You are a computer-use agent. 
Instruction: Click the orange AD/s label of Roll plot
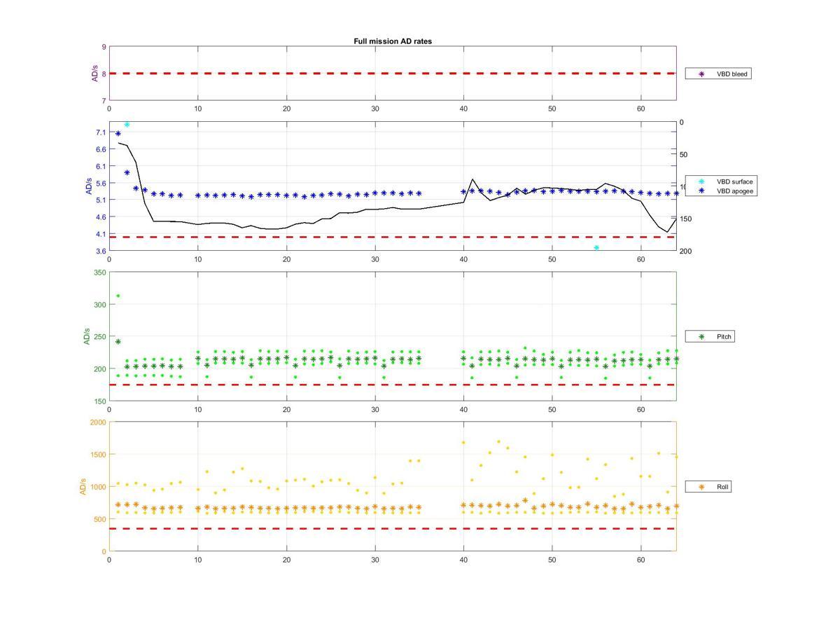tap(83, 486)
